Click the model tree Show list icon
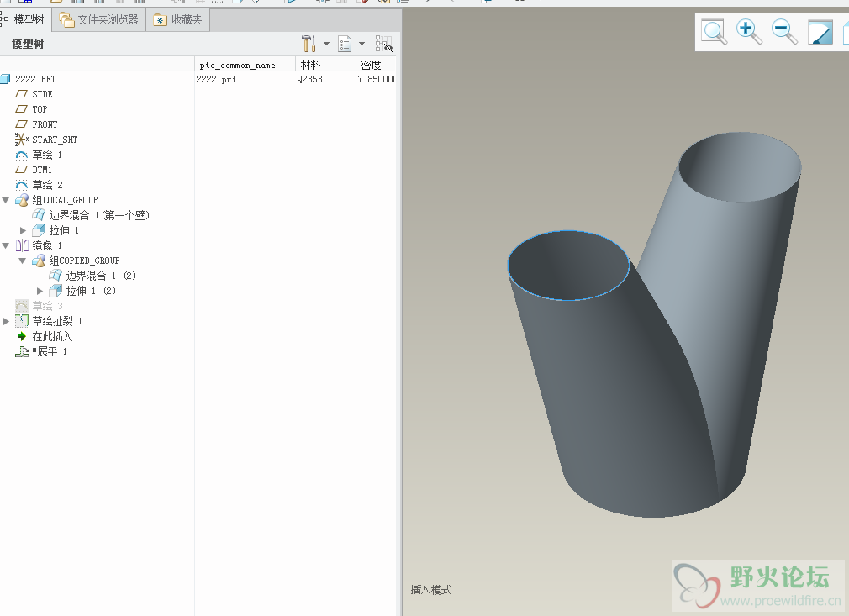Viewport: 849px width, 616px height. tap(345, 44)
